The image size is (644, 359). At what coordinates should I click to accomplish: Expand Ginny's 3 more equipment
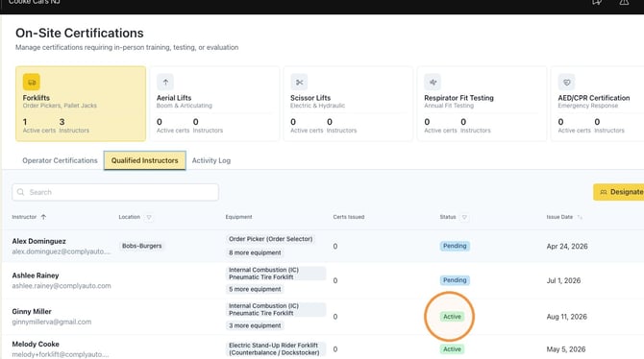pyautogui.click(x=255, y=325)
